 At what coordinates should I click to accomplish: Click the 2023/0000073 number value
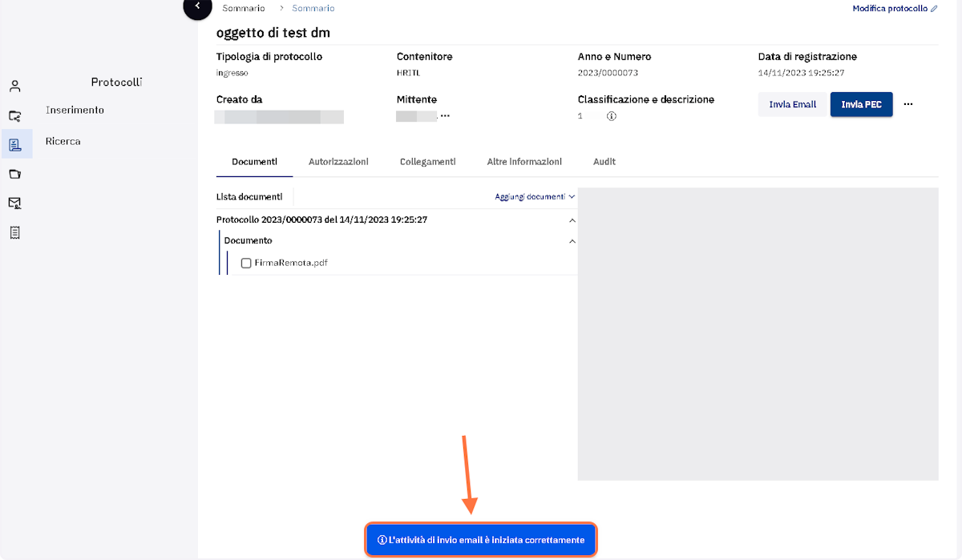pos(608,73)
